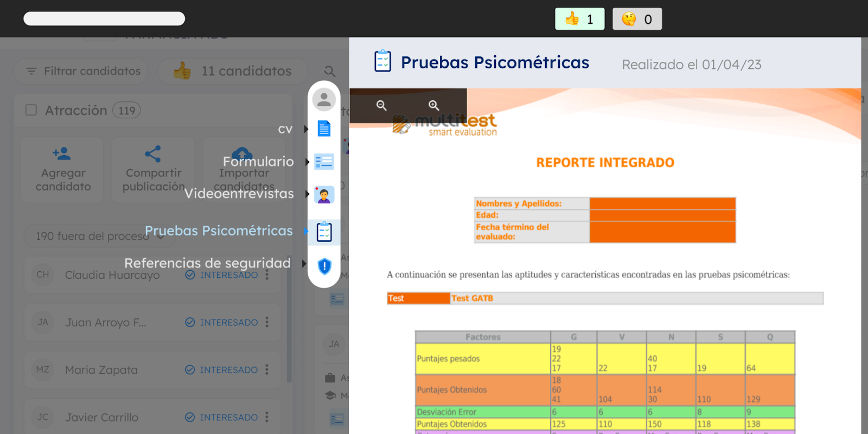The height and width of the screenshot is (434, 868).
Task: Click the zoom in magnifier in report viewer
Action: [x=433, y=105]
